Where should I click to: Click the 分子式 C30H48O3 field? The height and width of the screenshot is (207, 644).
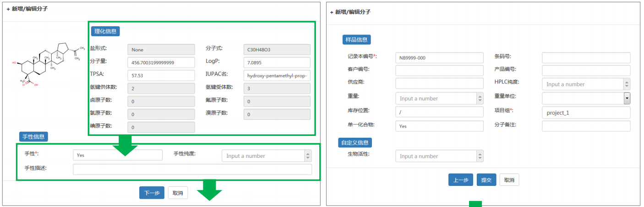point(277,50)
